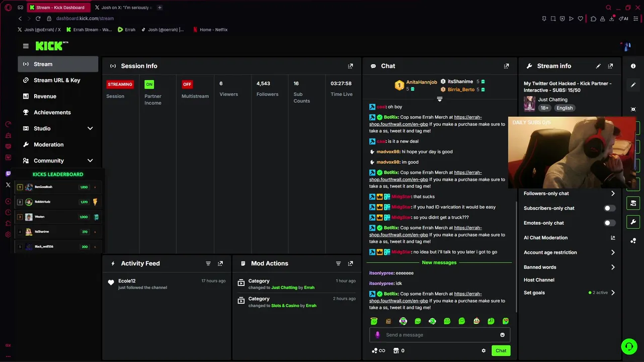Open filter options in Mod Actions

click(x=338, y=263)
